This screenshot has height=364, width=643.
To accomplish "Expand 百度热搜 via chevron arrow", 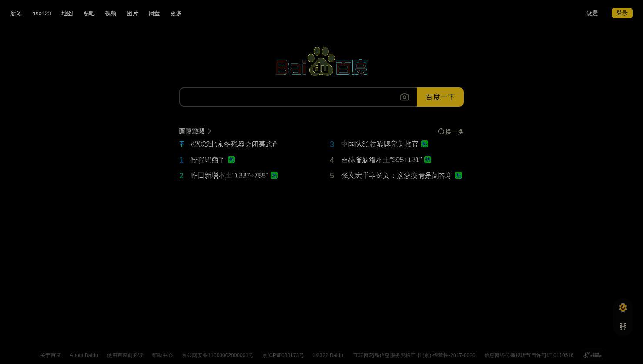I will pyautogui.click(x=209, y=131).
